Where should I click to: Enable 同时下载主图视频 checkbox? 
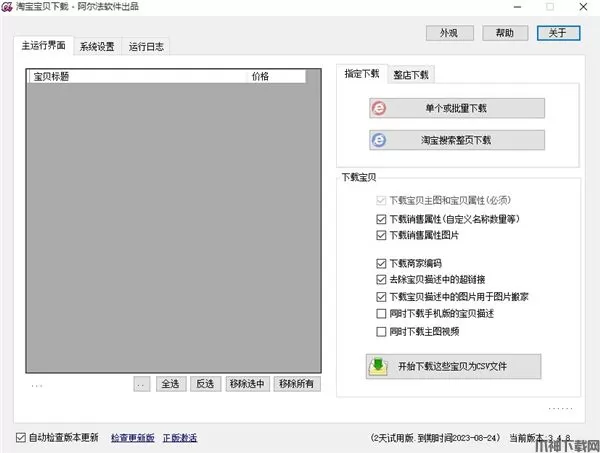380,331
